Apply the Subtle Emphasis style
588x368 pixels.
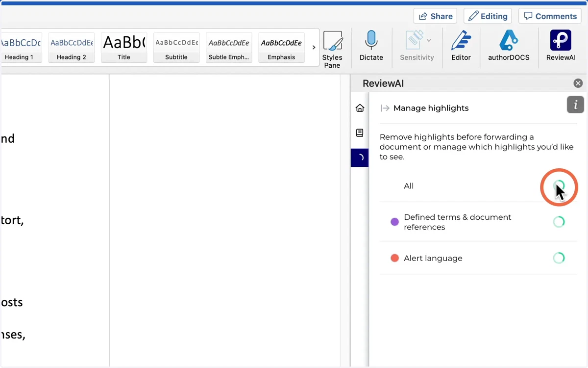[229, 48]
